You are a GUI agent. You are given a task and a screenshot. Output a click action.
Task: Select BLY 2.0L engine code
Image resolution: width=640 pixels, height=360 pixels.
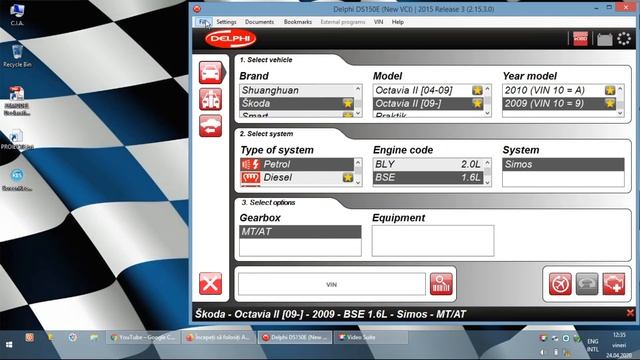tap(428, 164)
